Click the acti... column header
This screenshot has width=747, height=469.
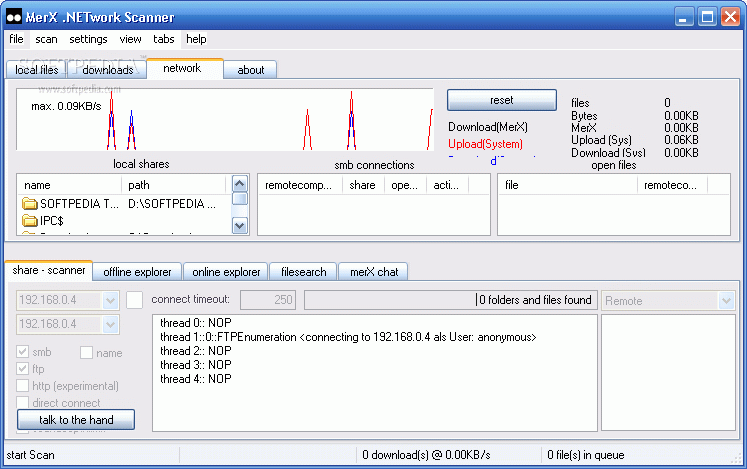[447, 185]
